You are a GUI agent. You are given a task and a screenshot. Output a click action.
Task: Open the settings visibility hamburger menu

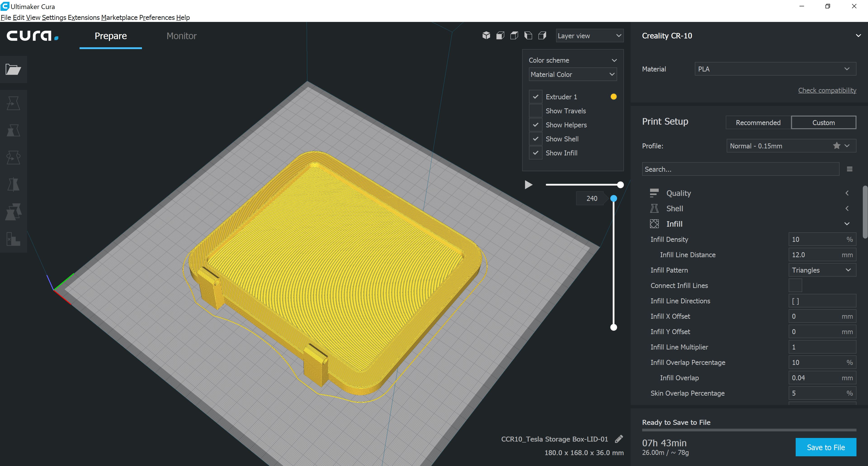(x=849, y=169)
